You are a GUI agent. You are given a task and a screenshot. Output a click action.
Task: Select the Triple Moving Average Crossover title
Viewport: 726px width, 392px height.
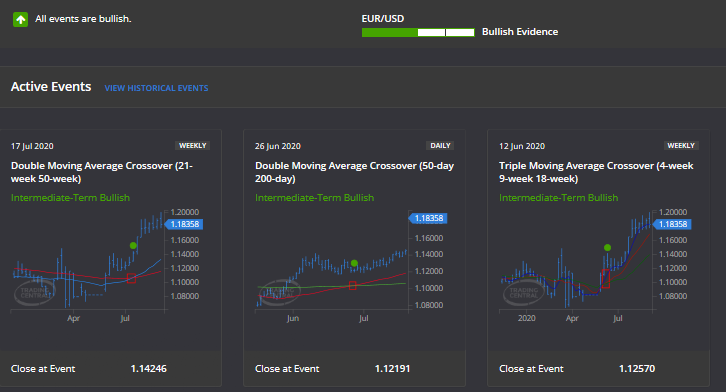(596, 172)
